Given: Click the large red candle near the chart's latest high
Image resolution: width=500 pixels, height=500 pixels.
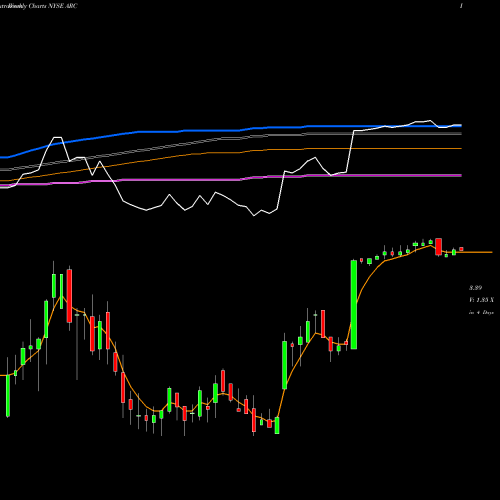Looking at the screenshot, I should tap(439, 247).
